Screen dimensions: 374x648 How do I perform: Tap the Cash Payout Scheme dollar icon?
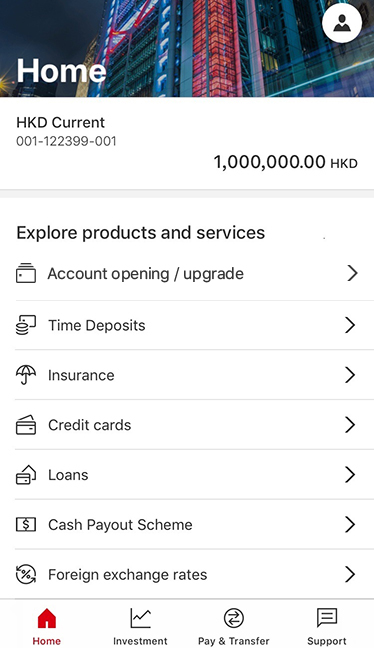click(x=26, y=524)
